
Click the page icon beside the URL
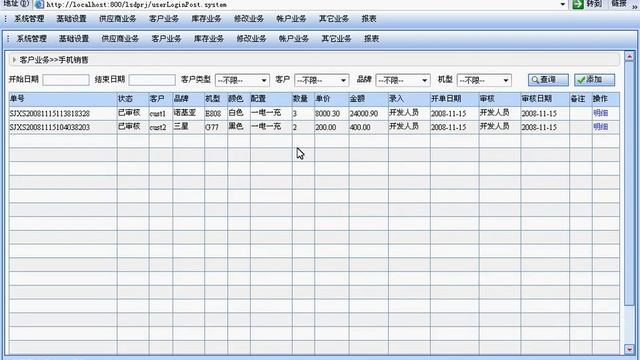[39, 4]
